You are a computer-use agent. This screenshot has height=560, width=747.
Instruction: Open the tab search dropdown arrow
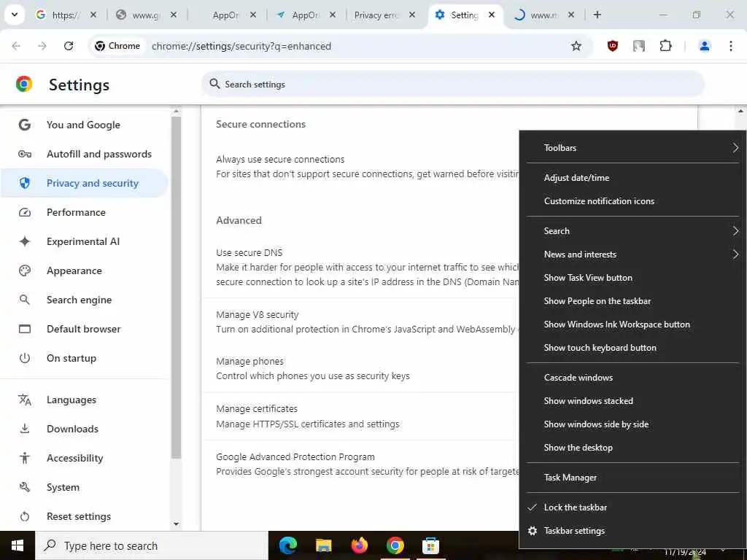point(15,15)
